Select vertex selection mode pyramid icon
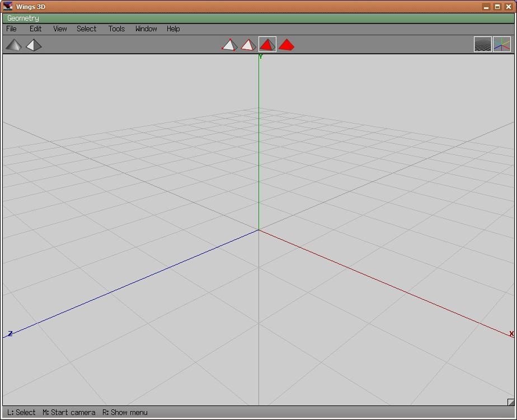The image size is (517, 420). pos(229,45)
